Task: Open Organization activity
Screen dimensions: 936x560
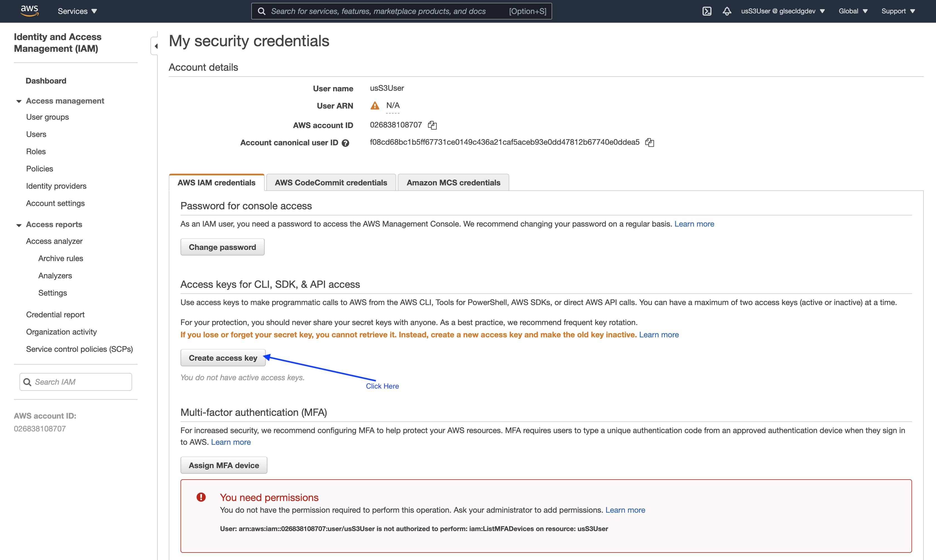Action: pyautogui.click(x=61, y=332)
